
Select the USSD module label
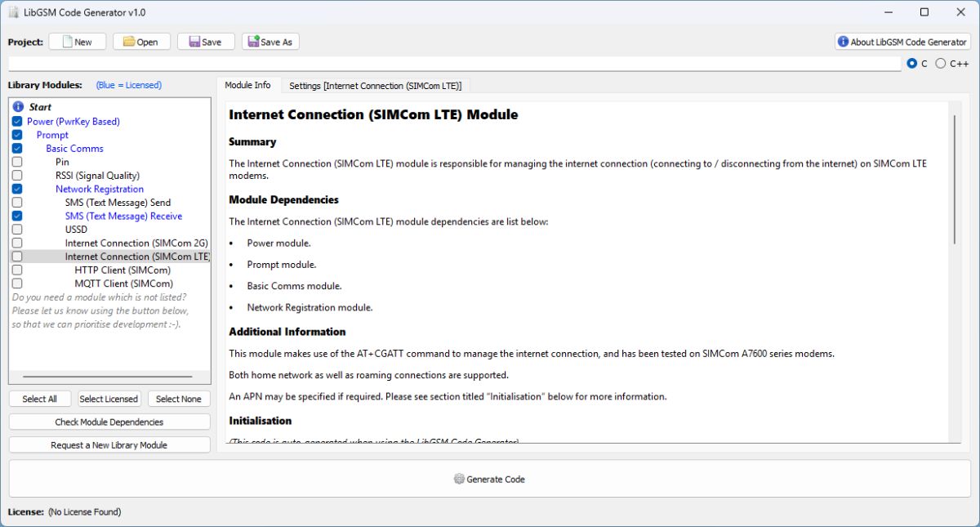pyautogui.click(x=76, y=230)
